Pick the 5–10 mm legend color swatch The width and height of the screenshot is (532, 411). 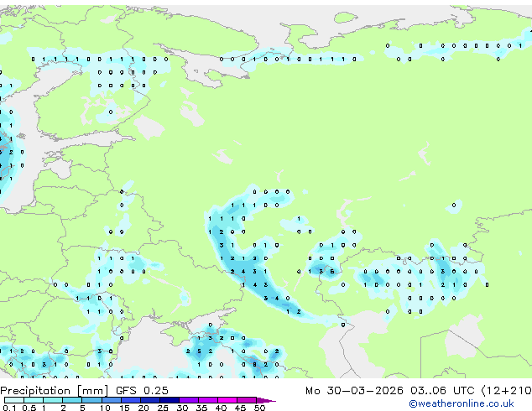click(x=91, y=400)
